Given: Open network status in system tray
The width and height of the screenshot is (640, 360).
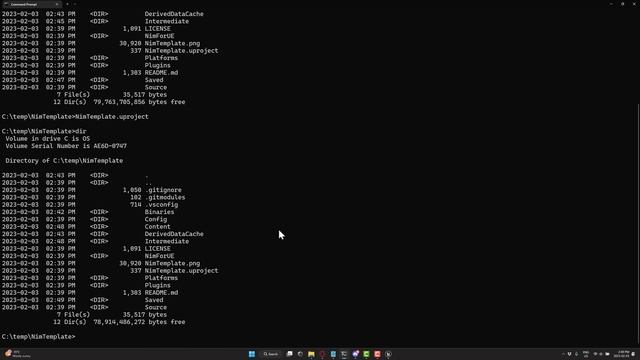Looking at the screenshot, I should coord(595,354).
